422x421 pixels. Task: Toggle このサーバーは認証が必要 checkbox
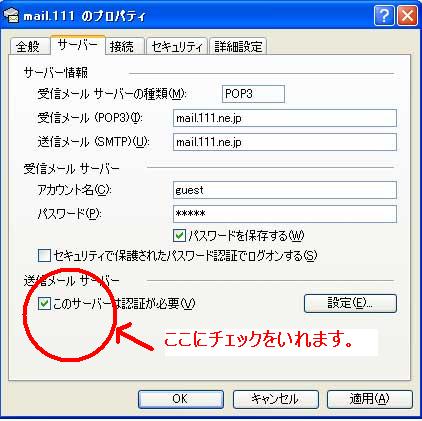point(44,303)
